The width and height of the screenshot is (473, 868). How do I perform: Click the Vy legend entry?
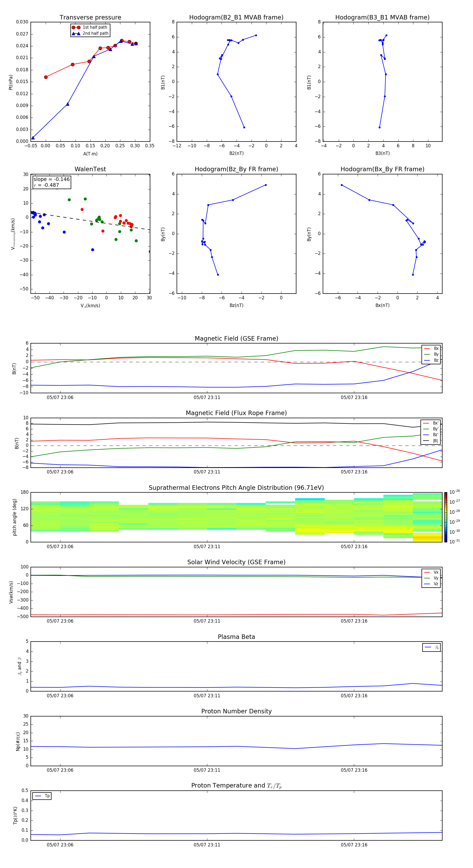point(431,578)
